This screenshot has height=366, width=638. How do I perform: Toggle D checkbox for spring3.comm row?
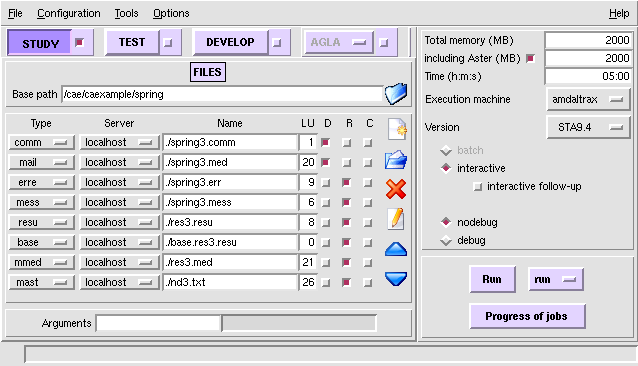tap(325, 142)
